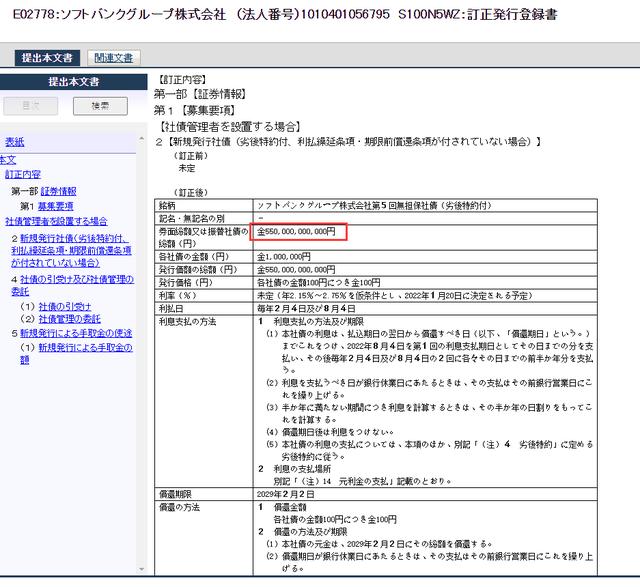Click the (訂正後) label
The width and height of the screenshot is (640, 587).
pos(191,192)
